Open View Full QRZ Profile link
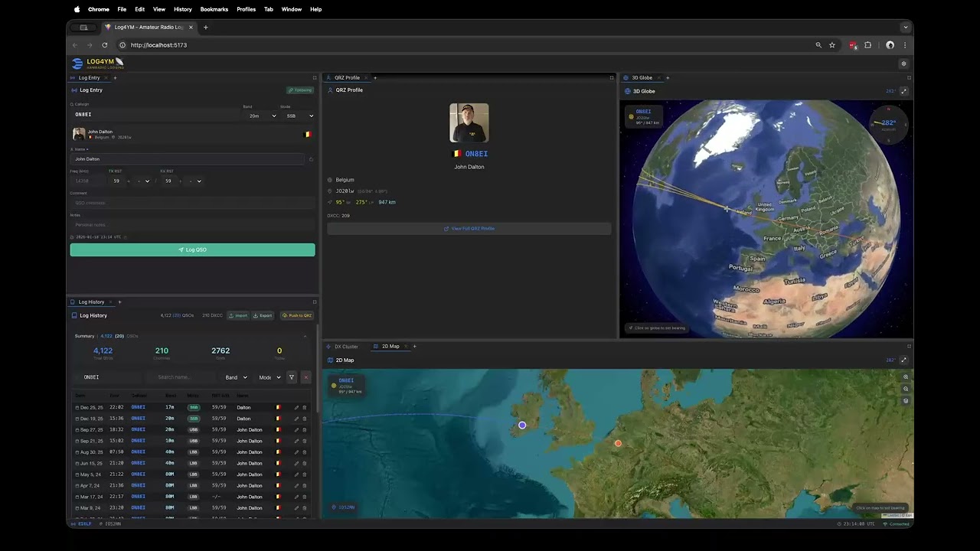980x551 pixels. point(469,229)
